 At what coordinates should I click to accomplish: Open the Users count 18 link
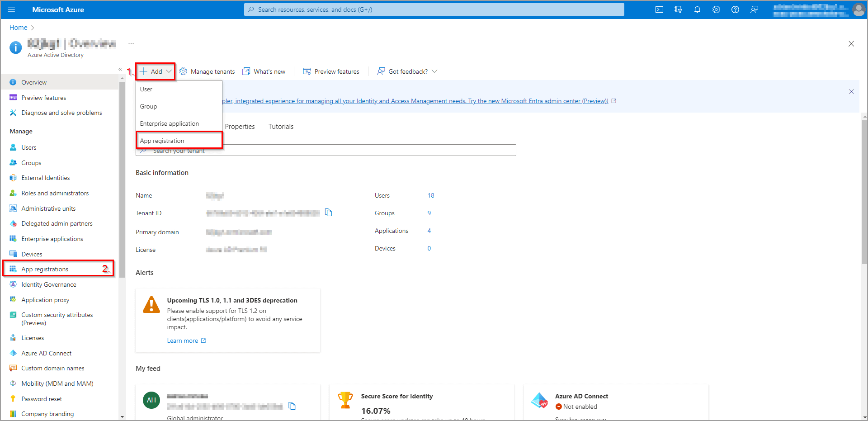(431, 195)
